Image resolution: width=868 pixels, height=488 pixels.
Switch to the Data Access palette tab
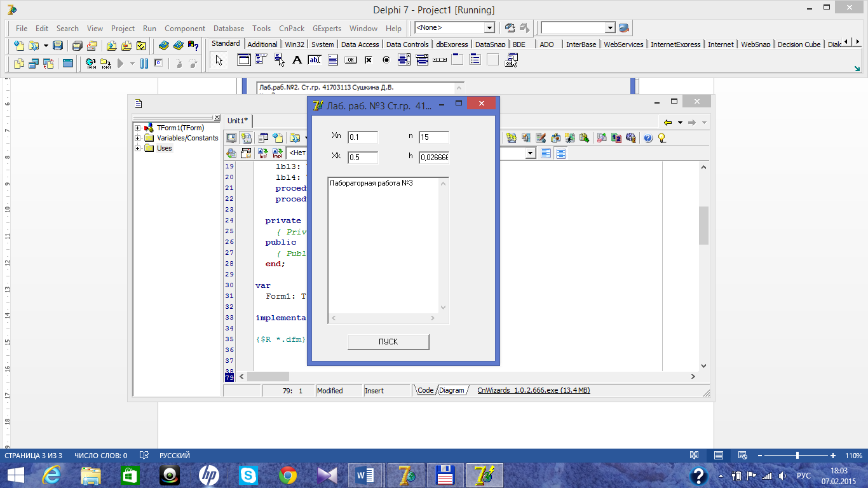click(360, 44)
